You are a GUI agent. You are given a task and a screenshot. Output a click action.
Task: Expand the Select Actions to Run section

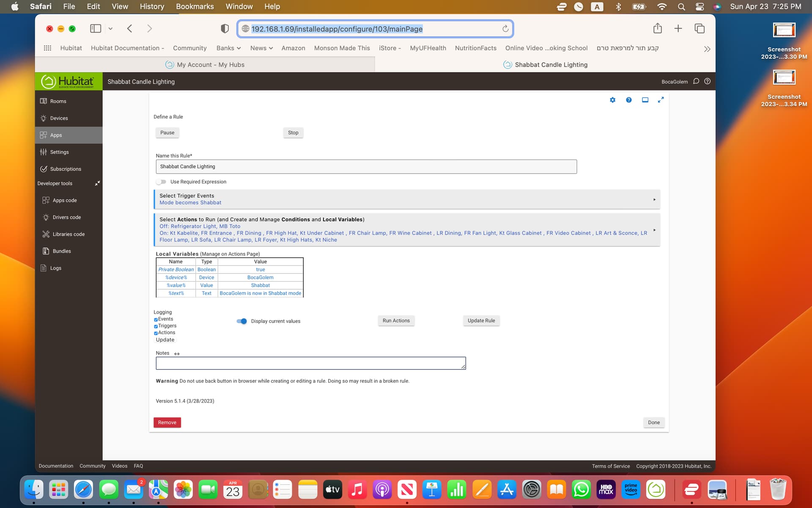(407, 229)
